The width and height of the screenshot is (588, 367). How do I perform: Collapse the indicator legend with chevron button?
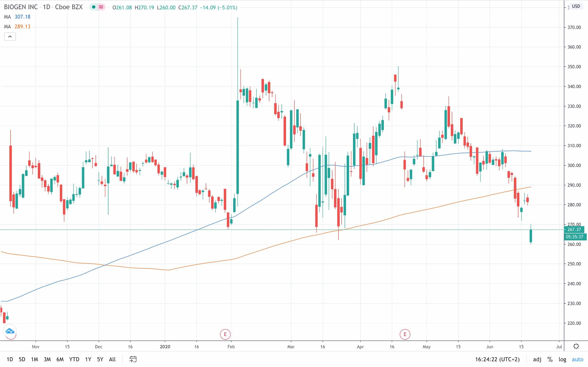click(x=10, y=37)
